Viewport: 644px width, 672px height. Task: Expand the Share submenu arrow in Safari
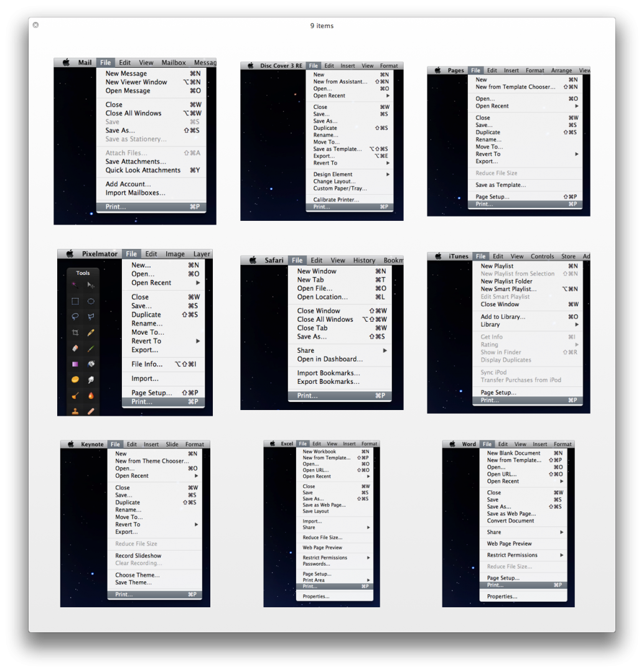coord(385,350)
